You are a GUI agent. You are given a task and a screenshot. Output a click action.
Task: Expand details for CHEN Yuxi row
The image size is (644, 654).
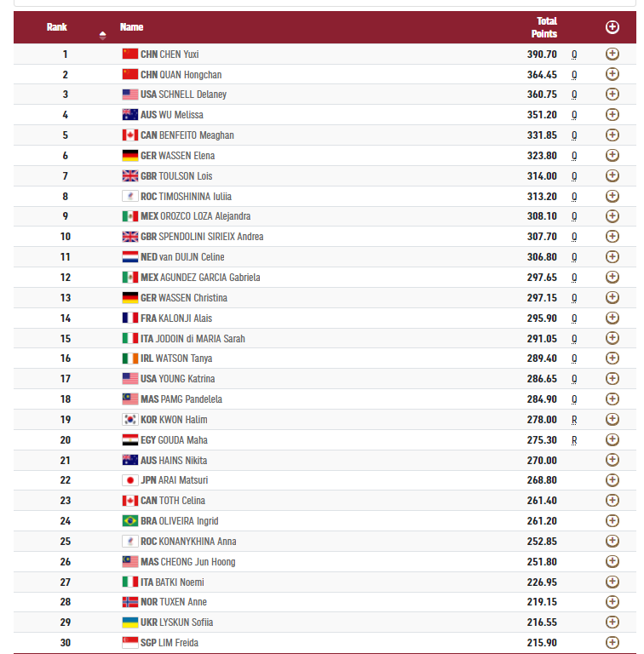pos(612,54)
